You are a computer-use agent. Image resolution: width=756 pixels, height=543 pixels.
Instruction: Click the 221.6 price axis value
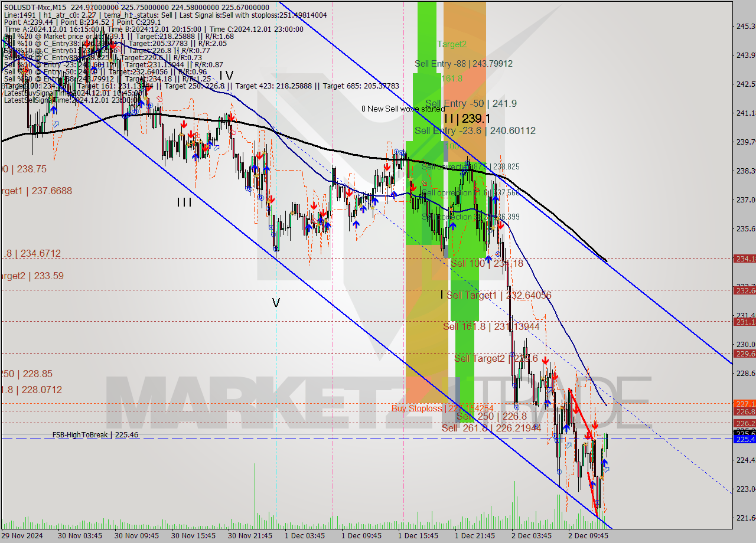(745, 518)
